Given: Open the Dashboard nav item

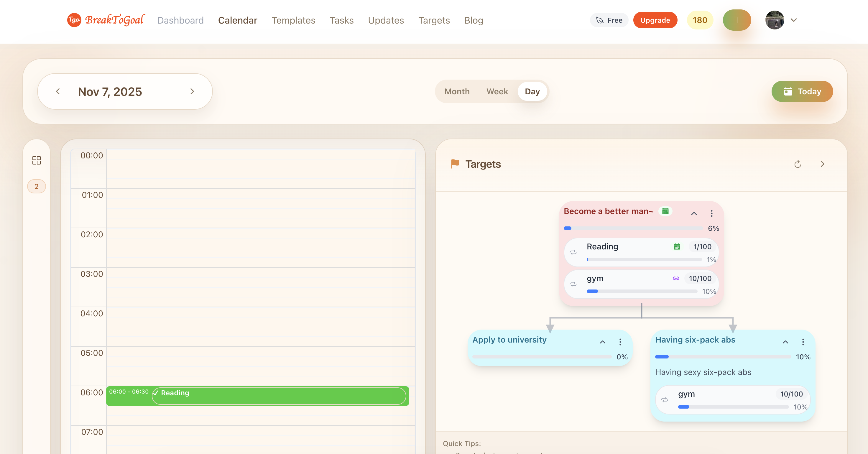Looking at the screenshot, I should pos(180,20).
